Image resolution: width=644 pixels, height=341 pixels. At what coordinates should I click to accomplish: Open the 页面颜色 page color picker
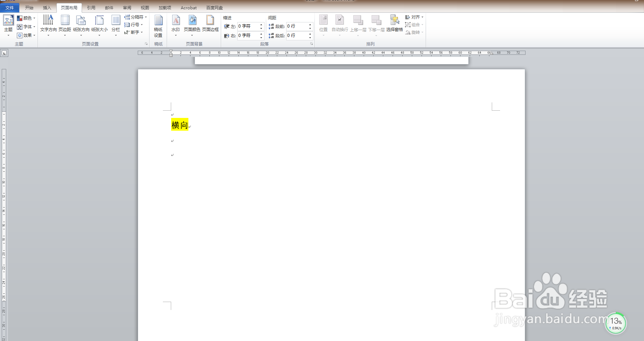pyautogui.click(x=192, y=26)
